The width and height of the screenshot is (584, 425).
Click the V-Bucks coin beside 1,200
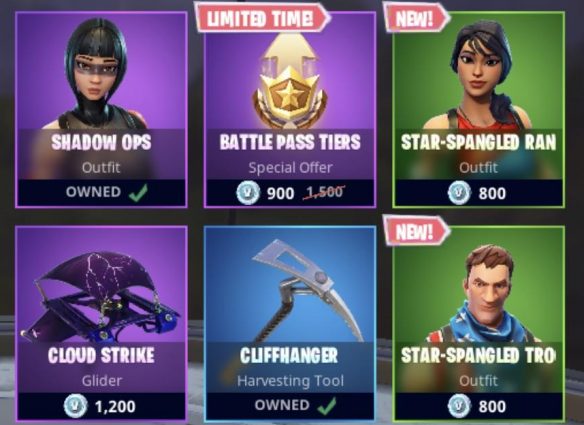(76, 406)
